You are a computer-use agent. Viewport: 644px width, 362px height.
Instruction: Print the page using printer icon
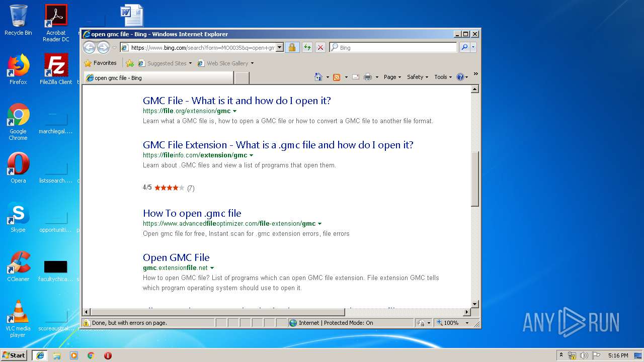368,77
